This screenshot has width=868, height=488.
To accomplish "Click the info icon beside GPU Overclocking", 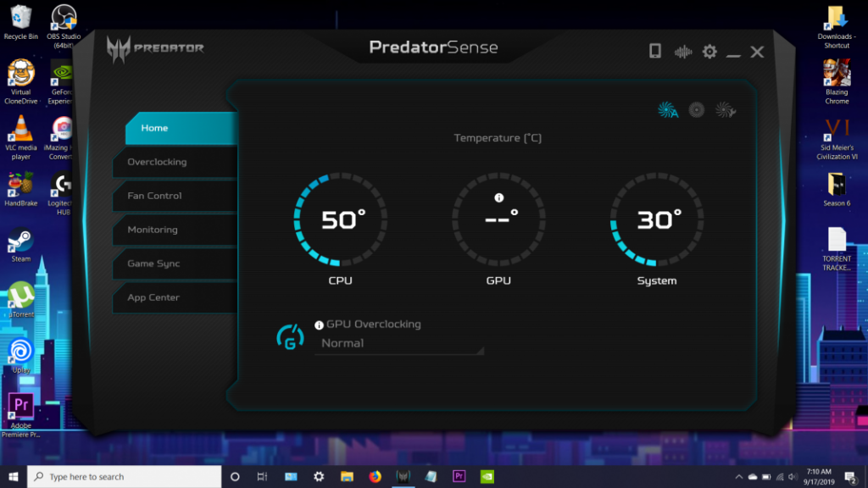I will (320, 324).
